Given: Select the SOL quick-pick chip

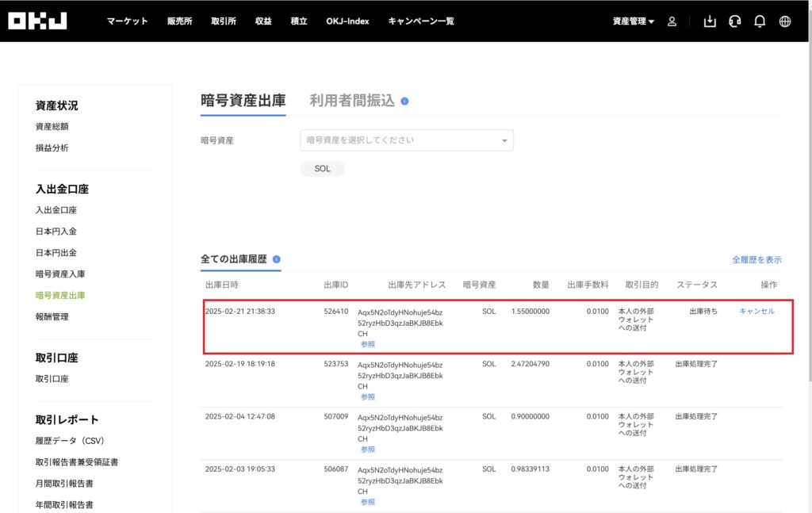Looking at the screenshot, I should pos(322,169).
